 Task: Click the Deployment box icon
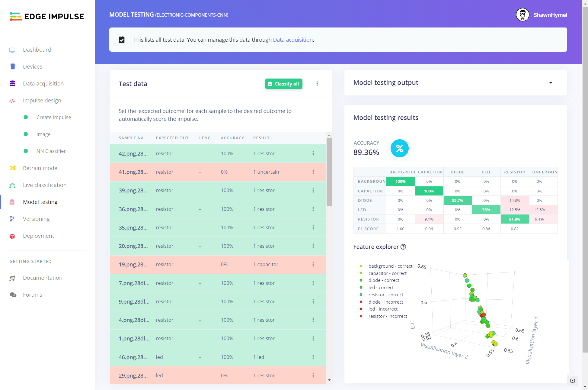12,236
